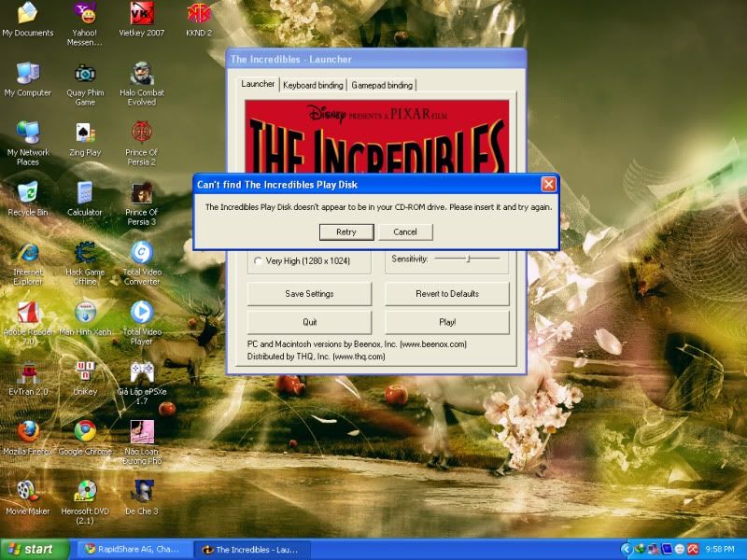Open the Windows start menu
Viewport: 747px width, 560px height.
(35, 549)
